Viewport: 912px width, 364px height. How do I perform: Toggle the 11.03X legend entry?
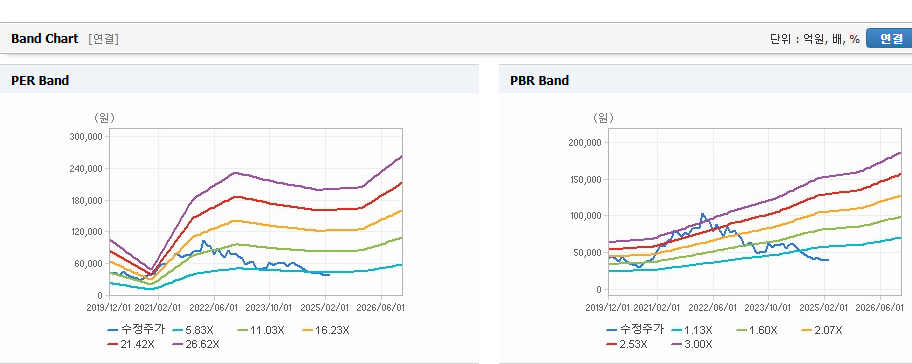[x=261, y=330]
